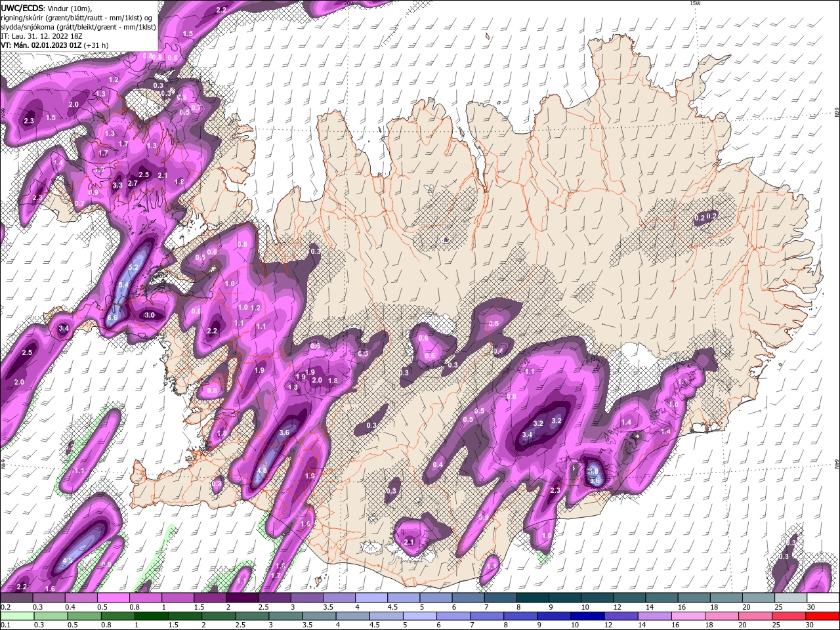Click the 15W longitude label
Image resolution: width=840 pixels, height=630 pixels.
(695, 3)
